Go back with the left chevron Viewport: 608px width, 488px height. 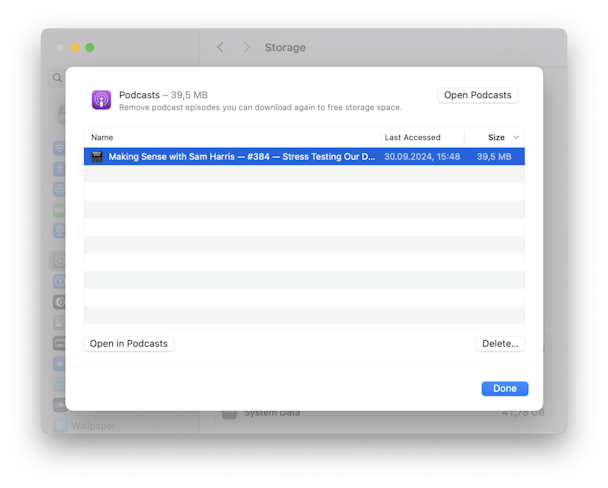click(x=220, y=47)
